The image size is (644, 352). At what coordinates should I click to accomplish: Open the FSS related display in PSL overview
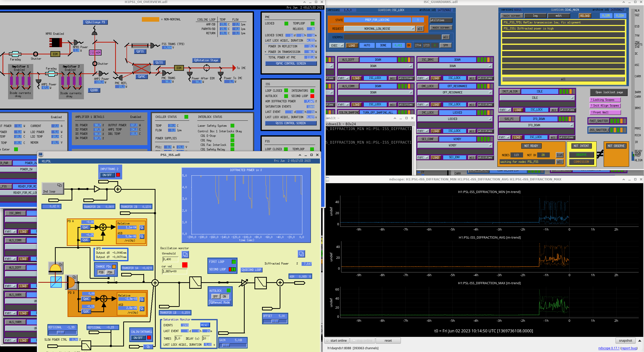click(140, 51)
